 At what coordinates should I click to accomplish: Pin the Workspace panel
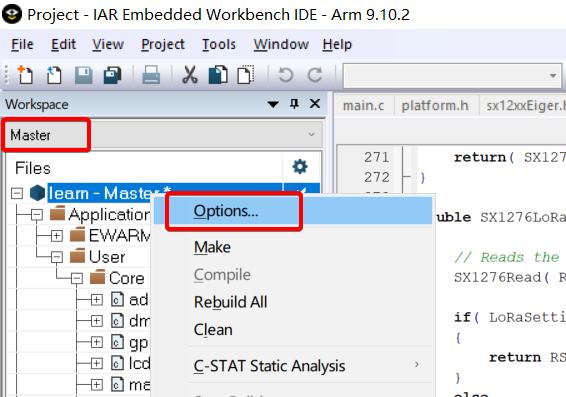pos(294,104)
